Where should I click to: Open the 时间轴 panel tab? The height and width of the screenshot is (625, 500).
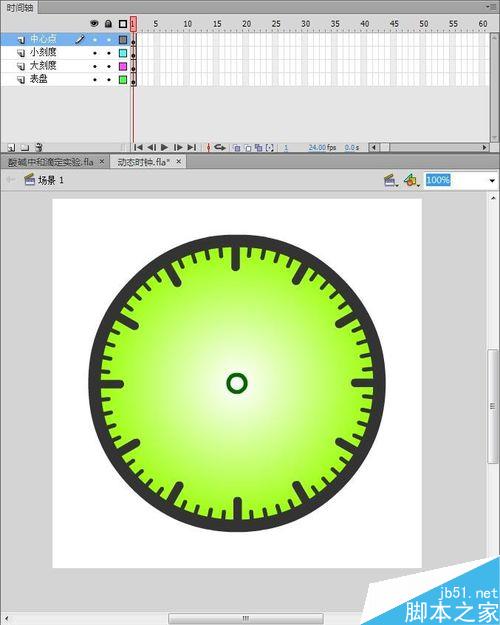point(20,8)
